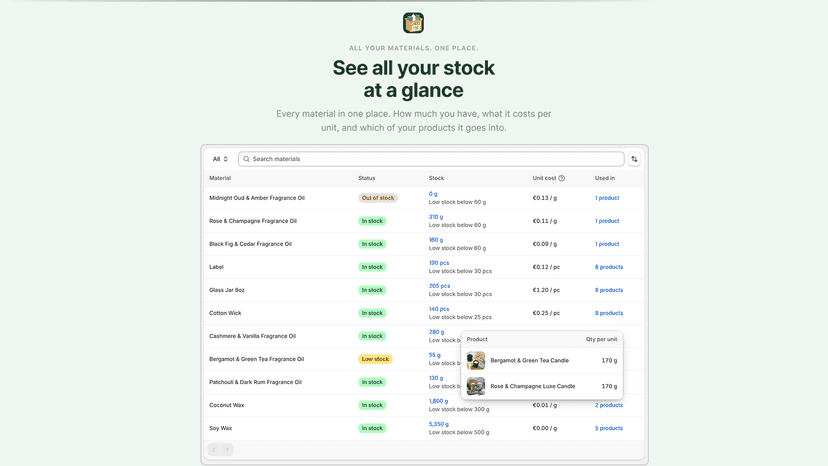Click In stock badge for Soy Wax

click(x=372, y=428)
